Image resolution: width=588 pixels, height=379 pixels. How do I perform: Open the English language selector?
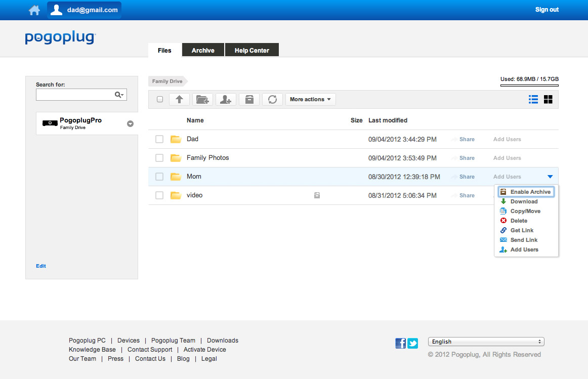[486, 342]
